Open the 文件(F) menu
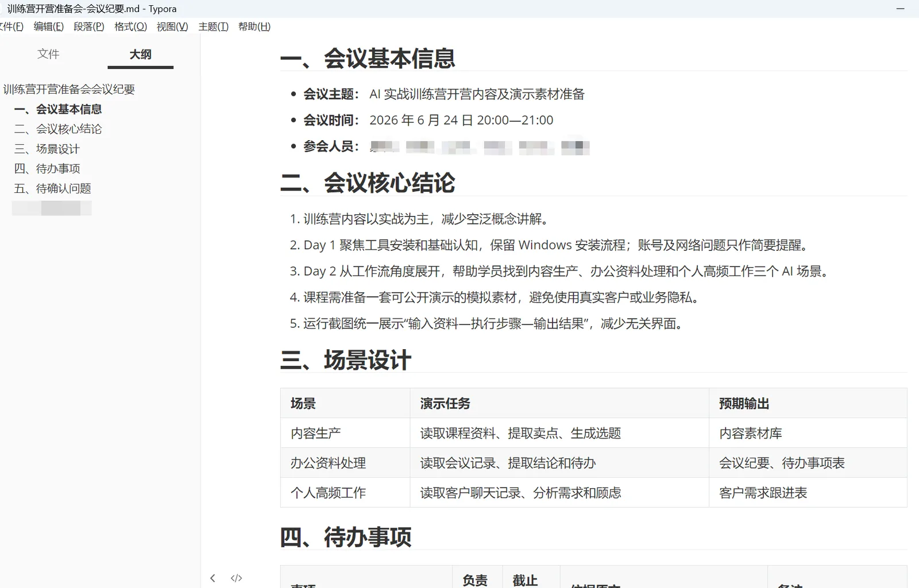 click(11, 26)
